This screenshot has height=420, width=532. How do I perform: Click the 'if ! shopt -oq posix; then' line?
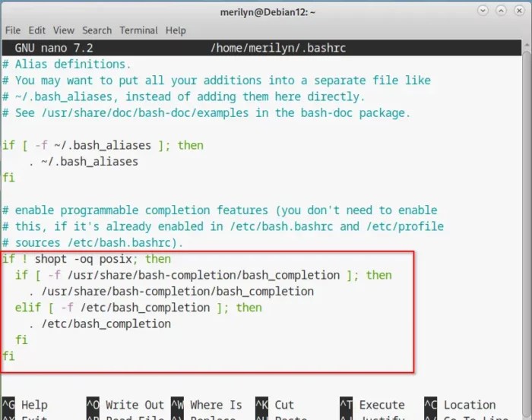coord(87,259)
